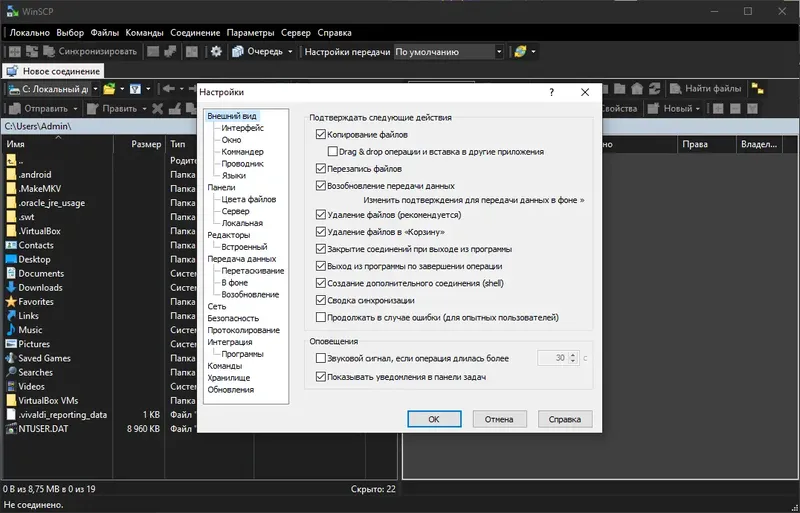Select Протоколирование in the settings tree
The height and width of the screenshot is (513, 800).
(243, 330)
